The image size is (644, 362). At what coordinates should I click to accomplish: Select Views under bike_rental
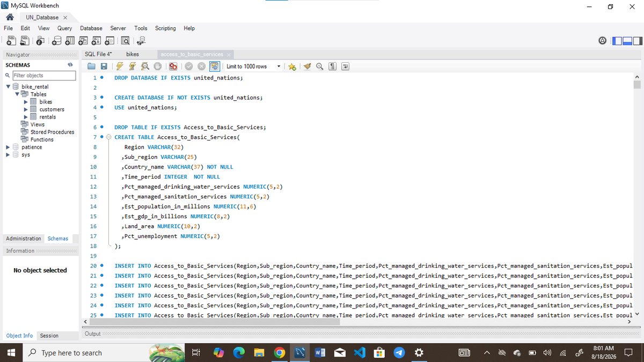[38, 124]
